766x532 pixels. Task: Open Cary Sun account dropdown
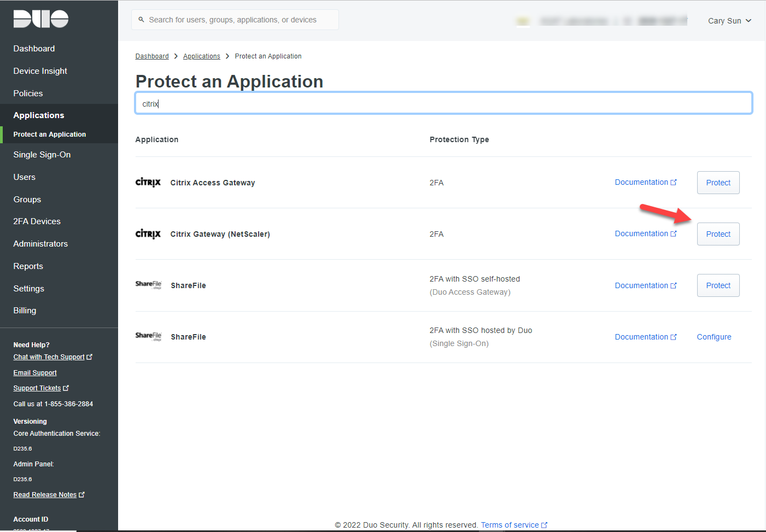[x=729, y=21]
